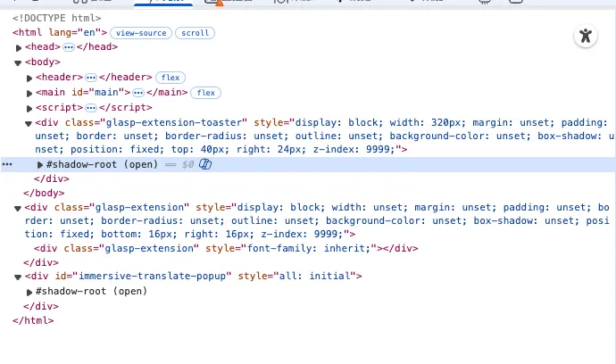Click the "all: initial" style value

coord(314,276)
